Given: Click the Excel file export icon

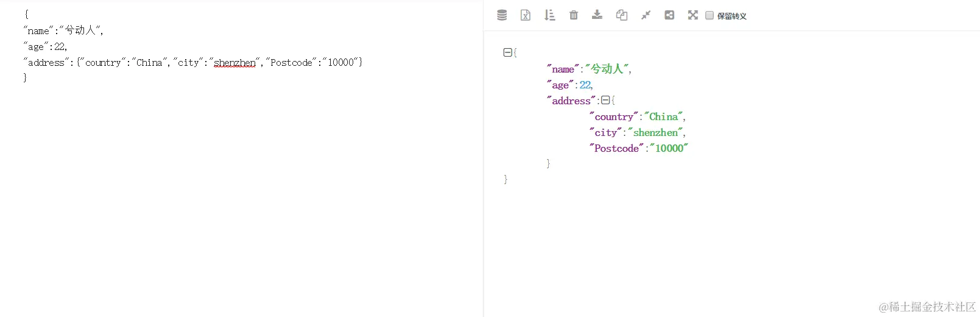Looking at the screenshot, I should pos(526,15).
